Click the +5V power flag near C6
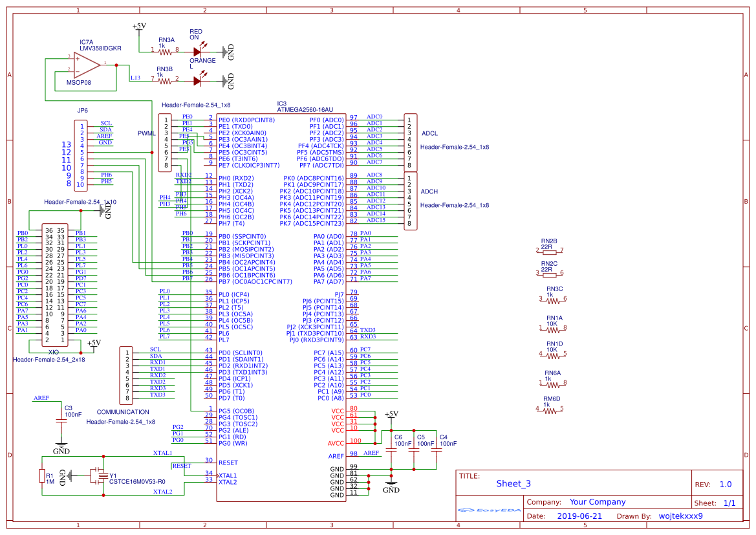Screen dimensions: 756x535 click(391, 415)
